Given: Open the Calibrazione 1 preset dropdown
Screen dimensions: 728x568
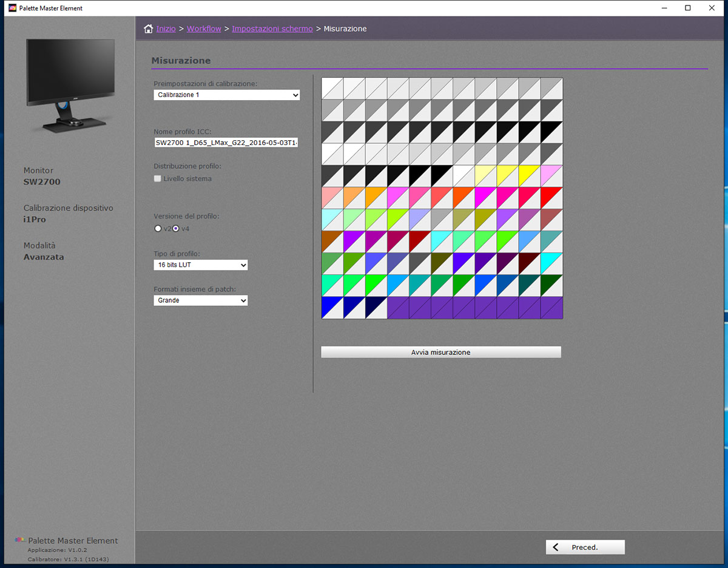Looking at the screenshot, I should (x=226, y=95).
